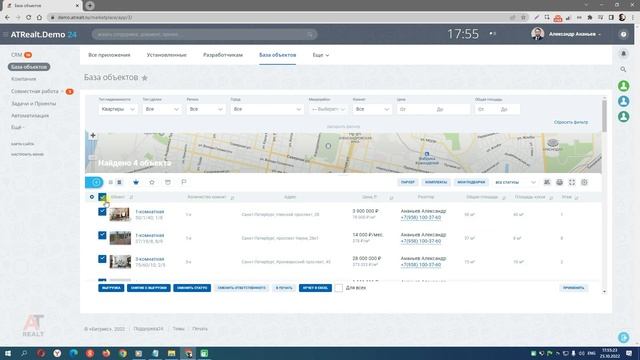Open the microdistrict Выберите dropdown
Screen dimensions: 640x360
click(328, 109)
